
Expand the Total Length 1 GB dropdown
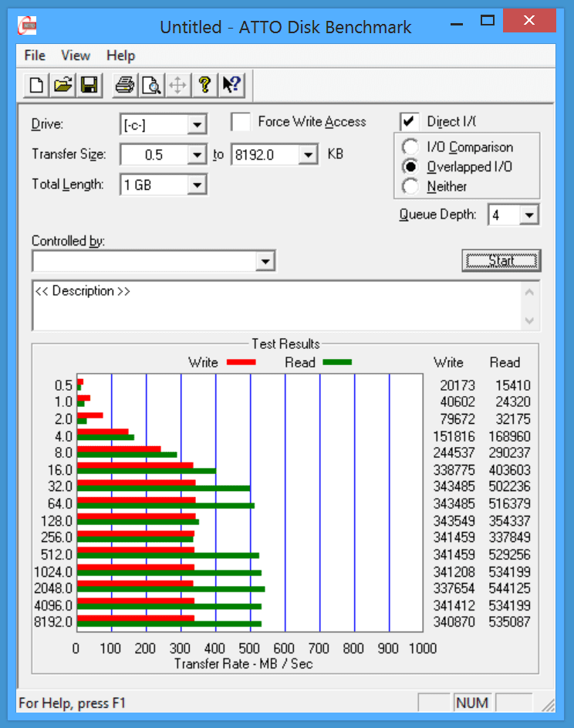click(x=197, y=185)
